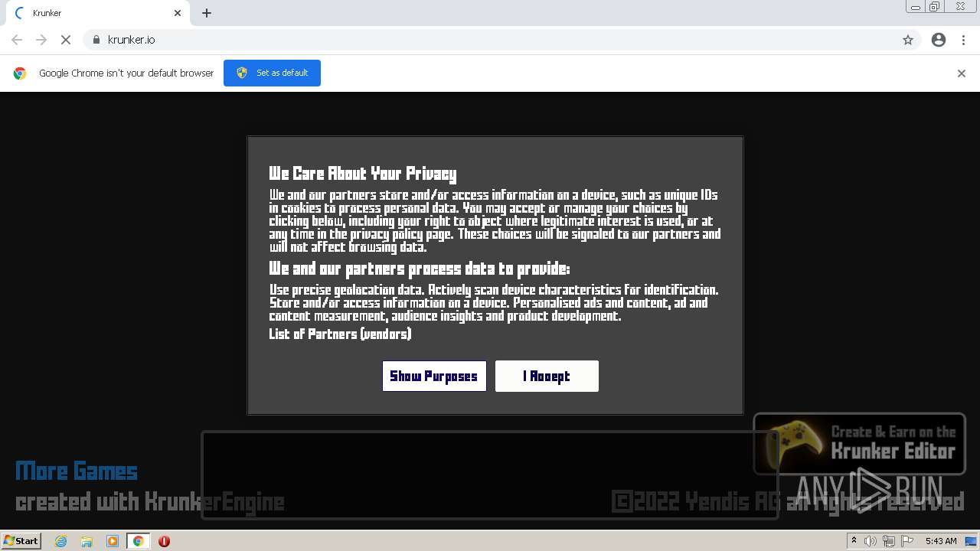The width and height of the screenshot is (980, 551).
Task: Open More Games link
Action: 77,471
